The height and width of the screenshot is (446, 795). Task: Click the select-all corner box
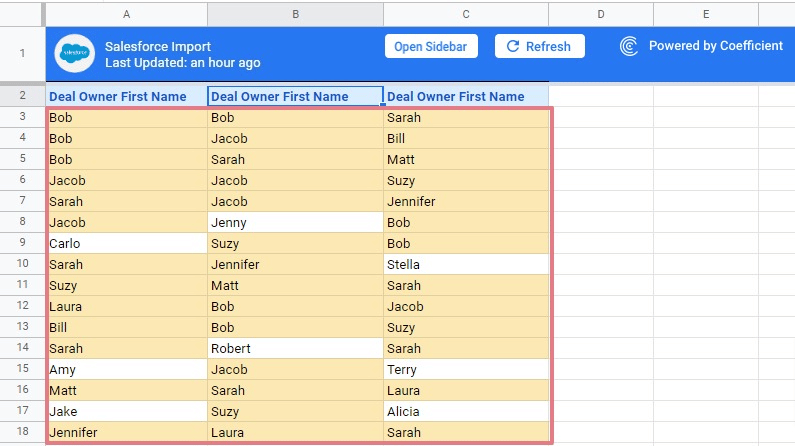(x=22, y=14)
